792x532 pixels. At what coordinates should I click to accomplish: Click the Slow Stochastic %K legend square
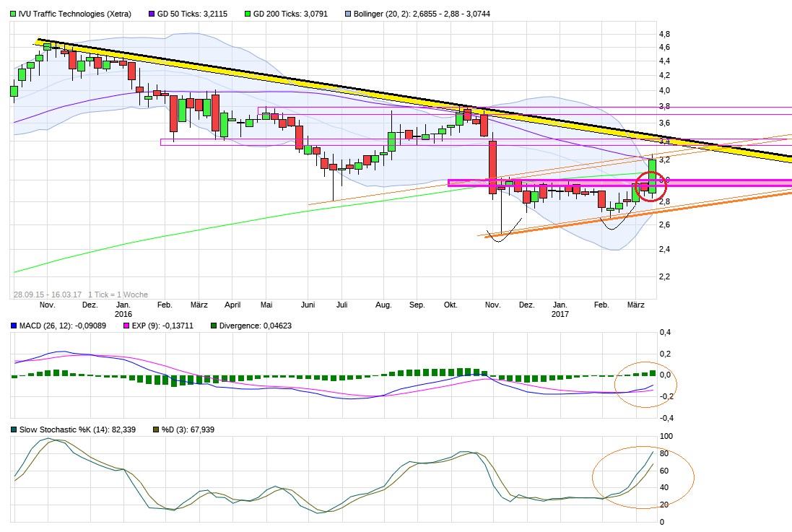[x=14, y=430]
